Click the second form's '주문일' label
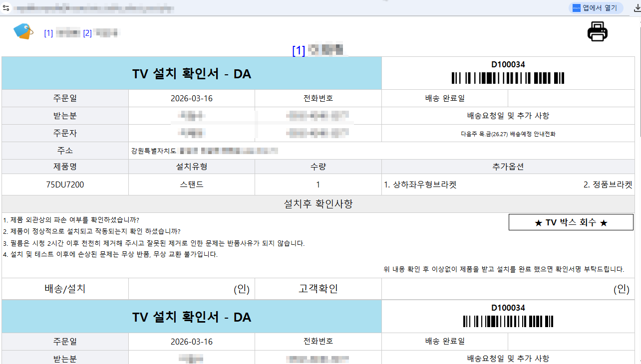The height and width of the screenshot is (364, 641). click(65, 342)
